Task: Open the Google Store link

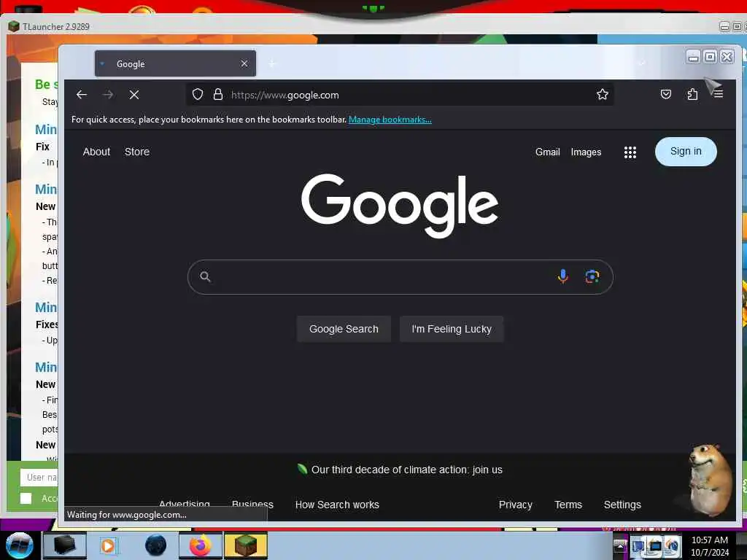Action: click(136, 152)
